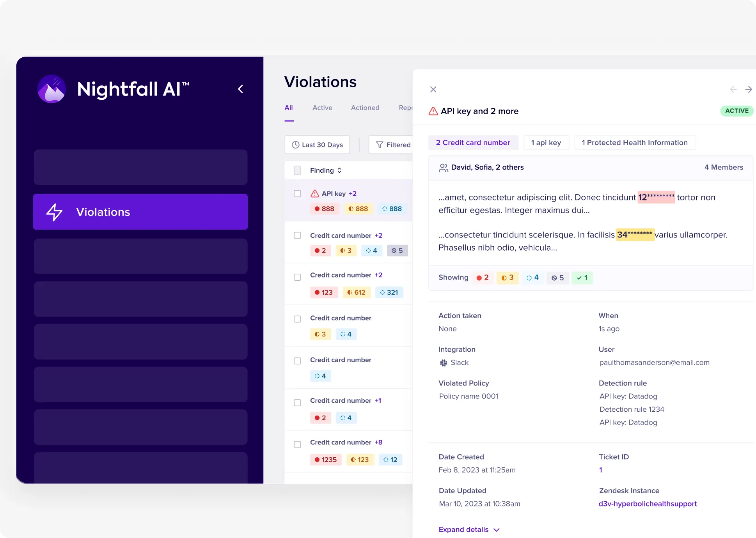The image size is (756, 538).
Task: Open the Filtered filter button
Action: click(x=392, y=145)
